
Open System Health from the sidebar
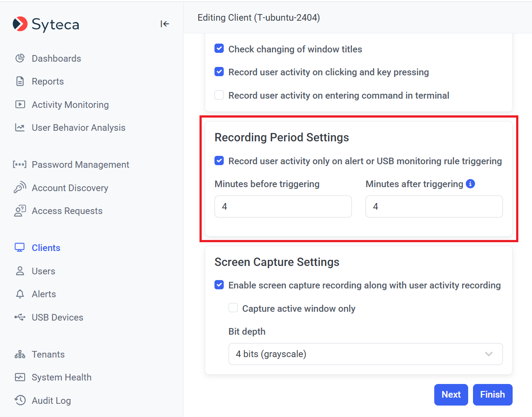pos(61,377)
